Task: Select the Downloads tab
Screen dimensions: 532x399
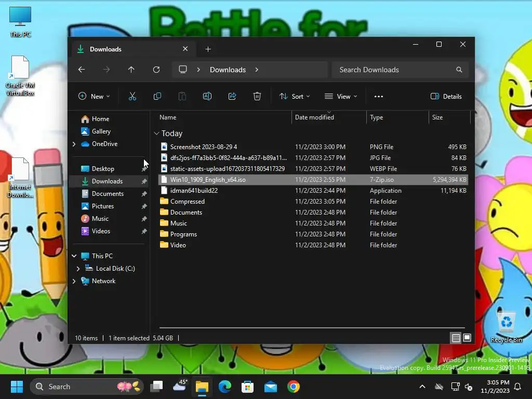Action: pos(132,49)
